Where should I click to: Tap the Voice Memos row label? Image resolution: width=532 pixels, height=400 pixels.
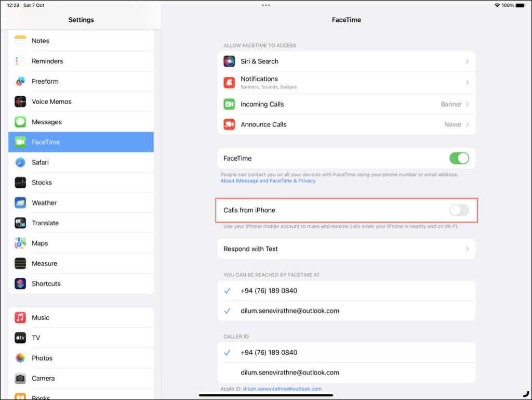point(51,101)
